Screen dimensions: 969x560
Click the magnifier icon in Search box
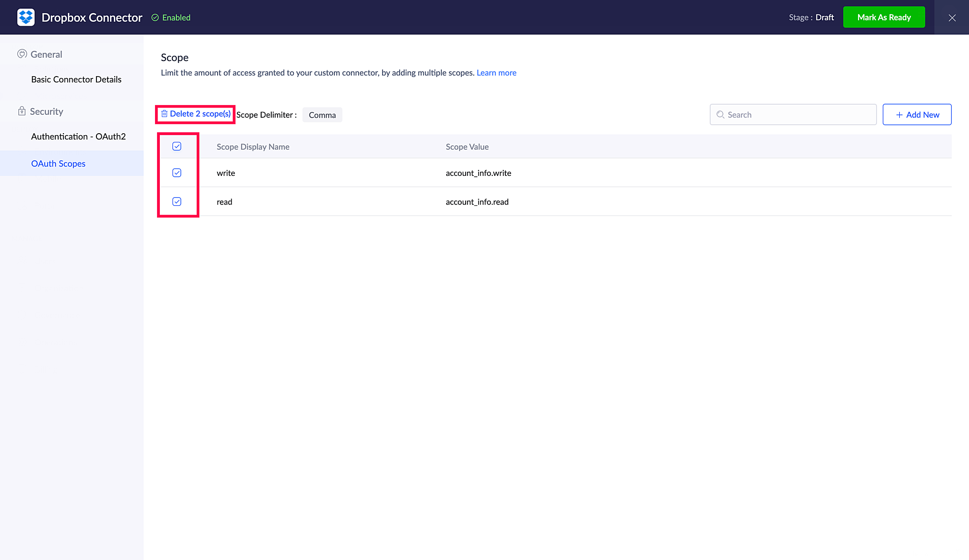click(720, 115)
